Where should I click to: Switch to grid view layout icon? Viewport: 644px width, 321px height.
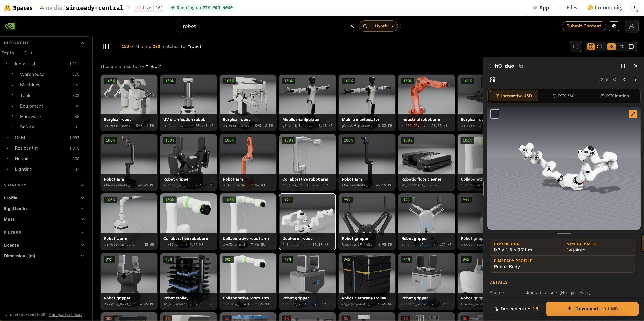click(591, 46)
